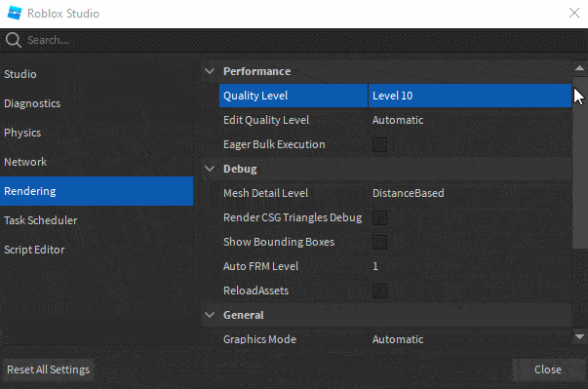Collapse the Debug section
Viewport: 588px width, 389px height.
[x=210, y=169]
